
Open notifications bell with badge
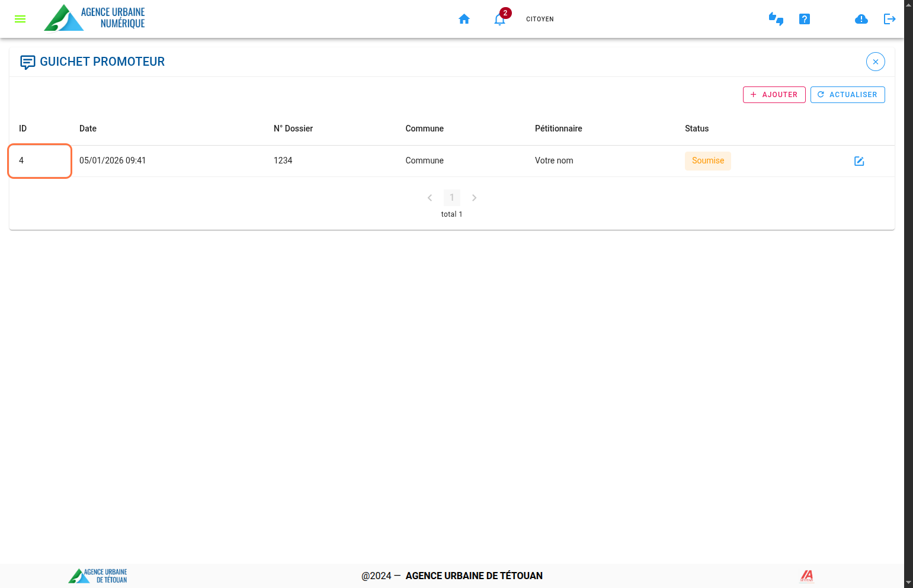point(500,20)
